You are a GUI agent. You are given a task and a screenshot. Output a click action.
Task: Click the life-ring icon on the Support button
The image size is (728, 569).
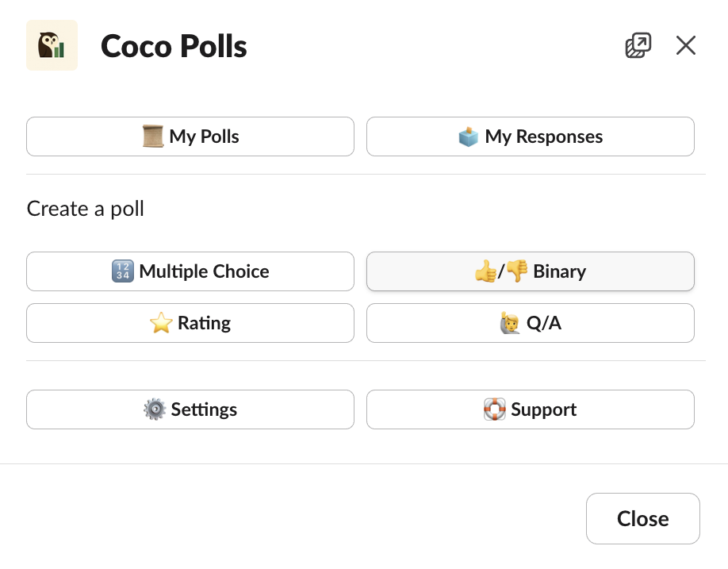tap(493, 409)
